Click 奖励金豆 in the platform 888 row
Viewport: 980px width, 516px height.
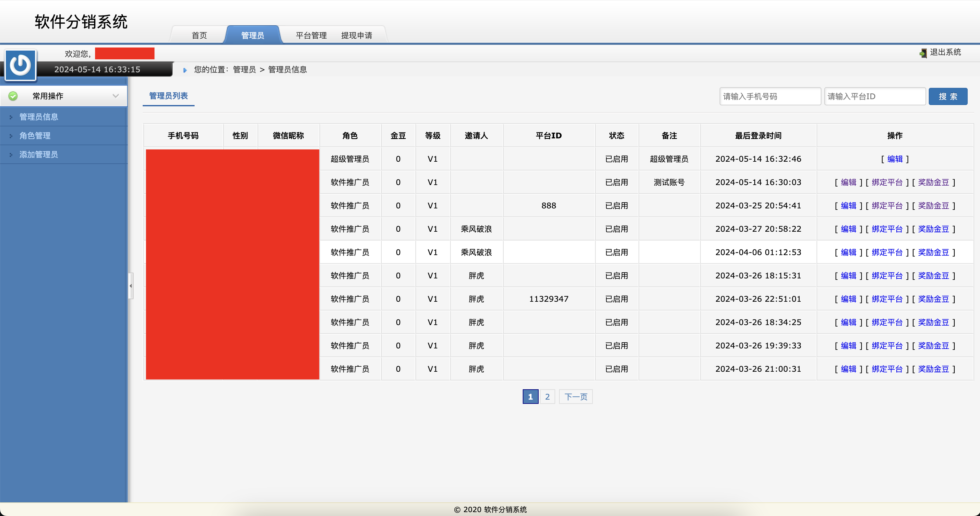point(934,206)
